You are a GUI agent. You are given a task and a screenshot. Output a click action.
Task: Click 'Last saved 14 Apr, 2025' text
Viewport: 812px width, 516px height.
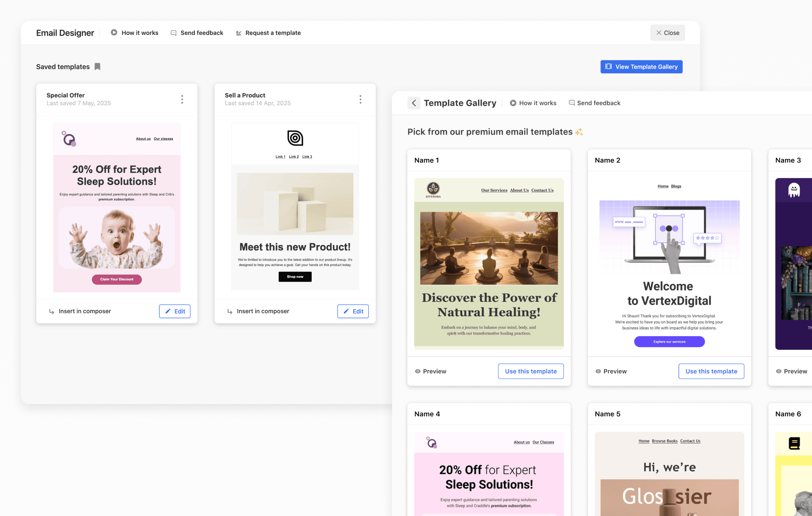click(258, 103)
